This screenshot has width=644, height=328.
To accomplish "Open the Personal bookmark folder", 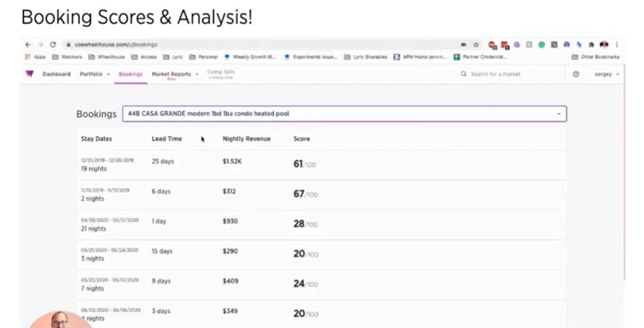I will click(x=203, y=57).
